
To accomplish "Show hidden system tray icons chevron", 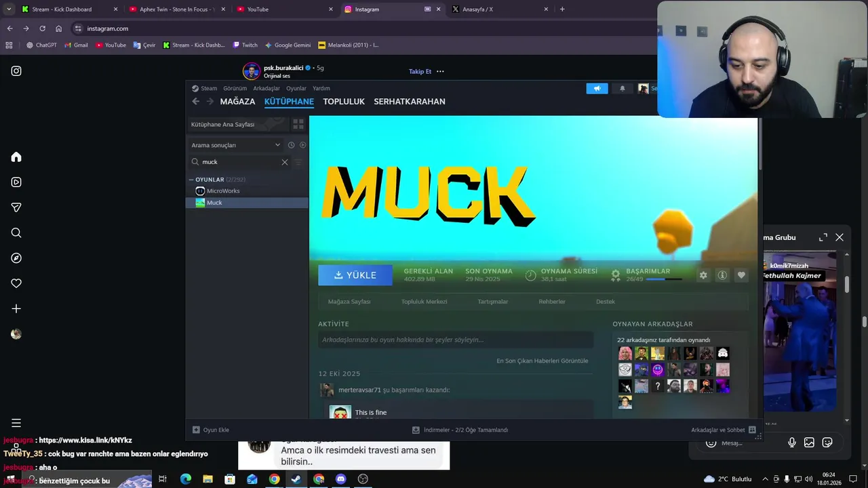I will tap(766, 479).
